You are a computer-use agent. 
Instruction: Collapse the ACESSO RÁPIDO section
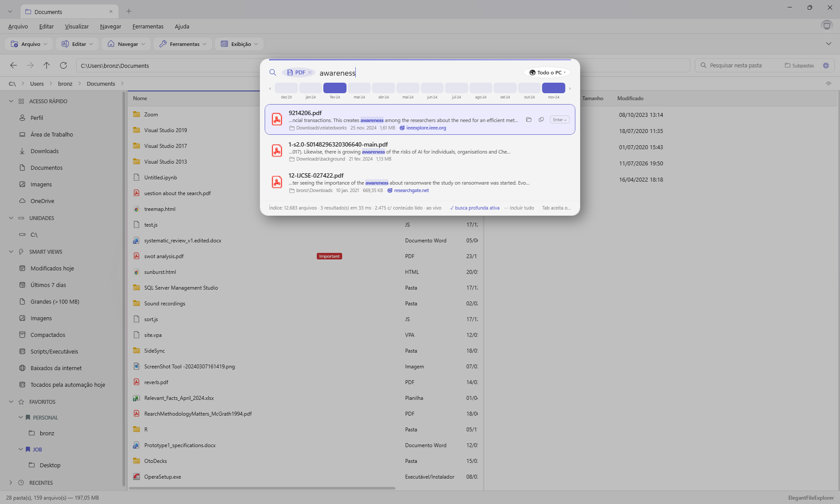click(11, 101)
